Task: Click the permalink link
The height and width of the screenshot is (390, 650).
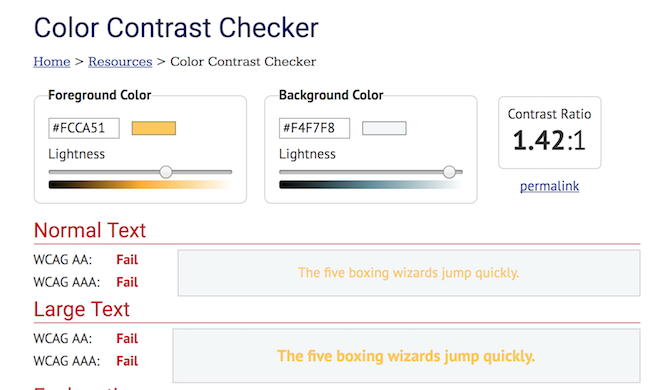Action: point(549,186)
